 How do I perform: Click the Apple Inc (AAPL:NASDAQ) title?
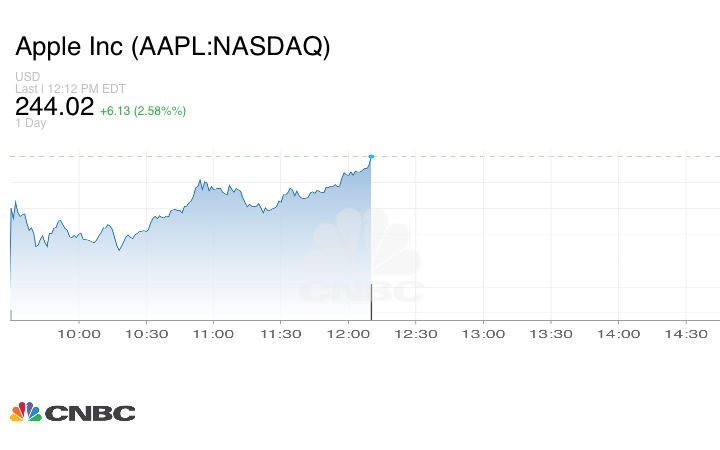[172, 47]
